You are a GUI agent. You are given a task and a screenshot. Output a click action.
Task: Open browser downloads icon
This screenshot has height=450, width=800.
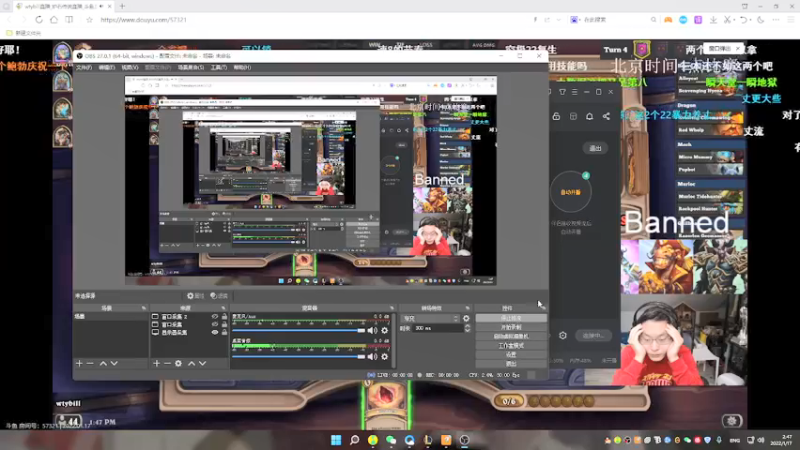click(713, 19)
